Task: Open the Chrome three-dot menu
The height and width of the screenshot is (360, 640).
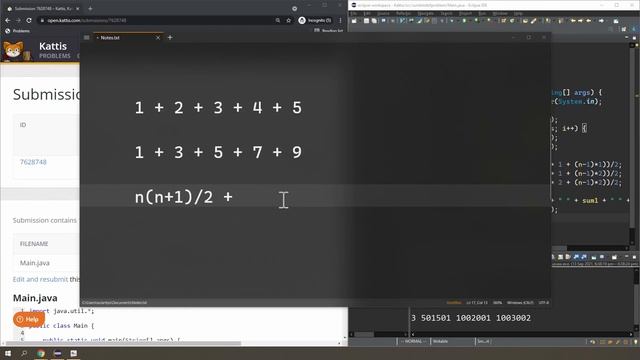Action: coord(340,20)
